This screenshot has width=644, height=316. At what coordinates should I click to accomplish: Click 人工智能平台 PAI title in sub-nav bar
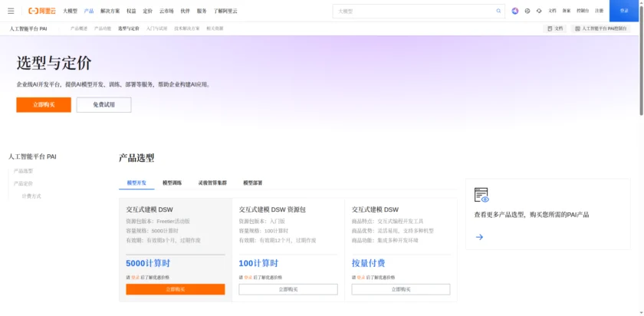coord(28,29)
